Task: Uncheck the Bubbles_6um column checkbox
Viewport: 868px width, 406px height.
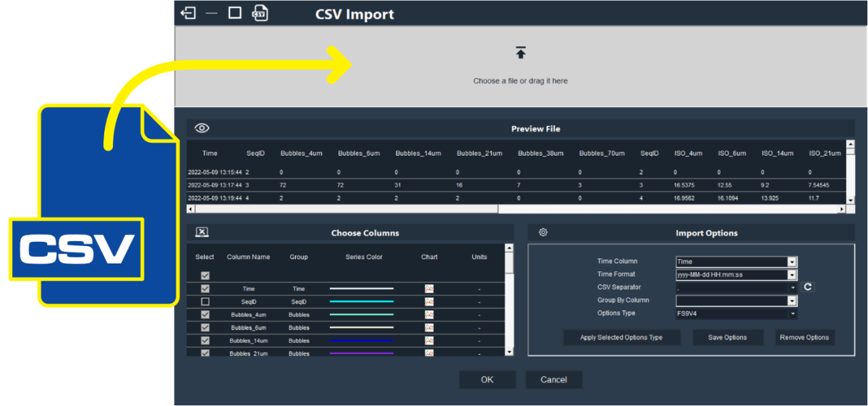Action: [x=205, y=328]
